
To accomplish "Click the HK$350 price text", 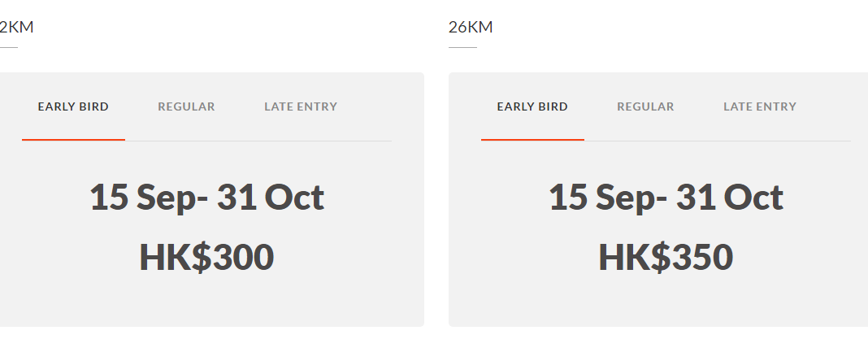I will [x=666, y=257].
